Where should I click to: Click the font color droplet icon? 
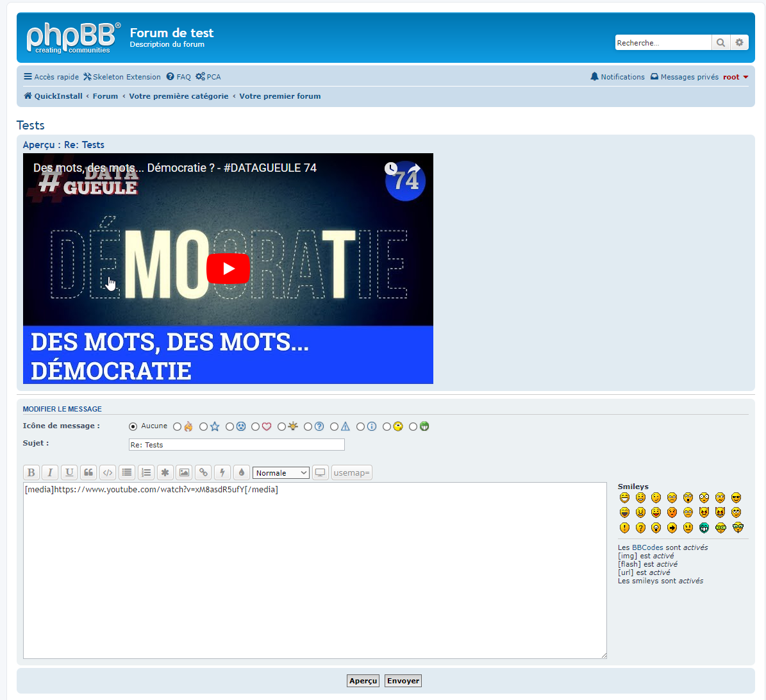pyautogui.click(x=242, y=473)
